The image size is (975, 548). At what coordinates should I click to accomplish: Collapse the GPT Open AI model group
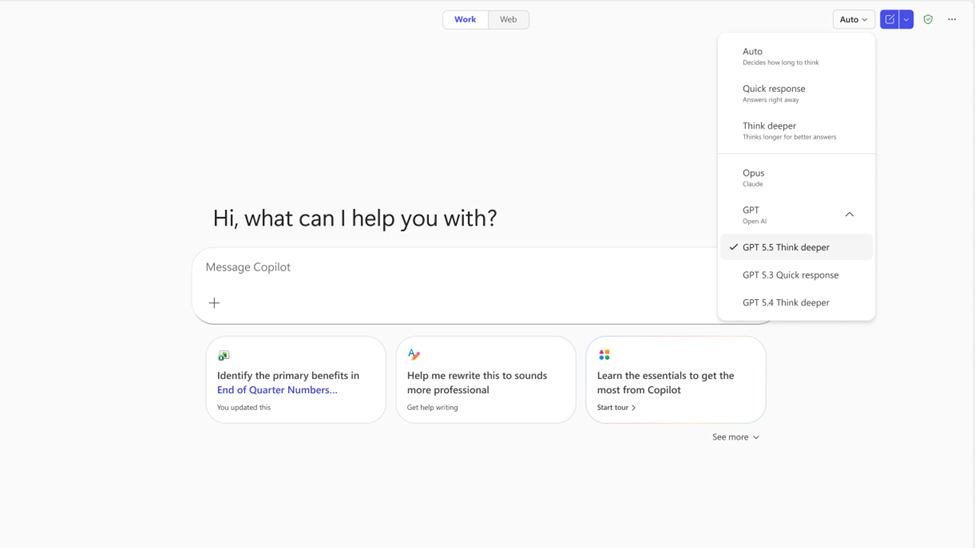click(x=849, y=214)
